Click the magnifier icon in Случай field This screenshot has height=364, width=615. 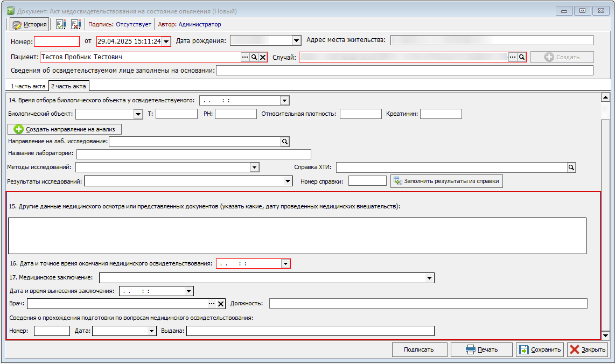coord(522,57)
